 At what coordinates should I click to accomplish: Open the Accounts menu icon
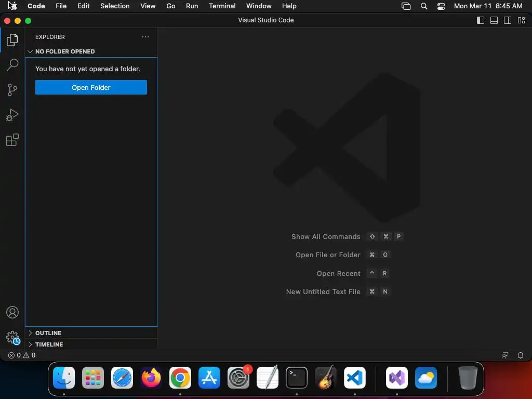[x=12, y=312]
